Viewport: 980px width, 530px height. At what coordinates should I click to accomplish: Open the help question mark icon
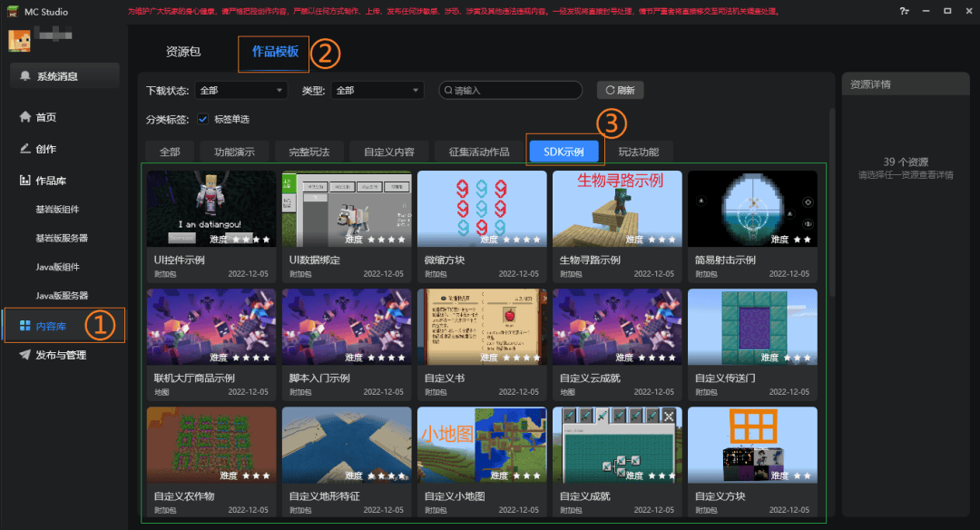pyautogui.click(x=904, y=11)
